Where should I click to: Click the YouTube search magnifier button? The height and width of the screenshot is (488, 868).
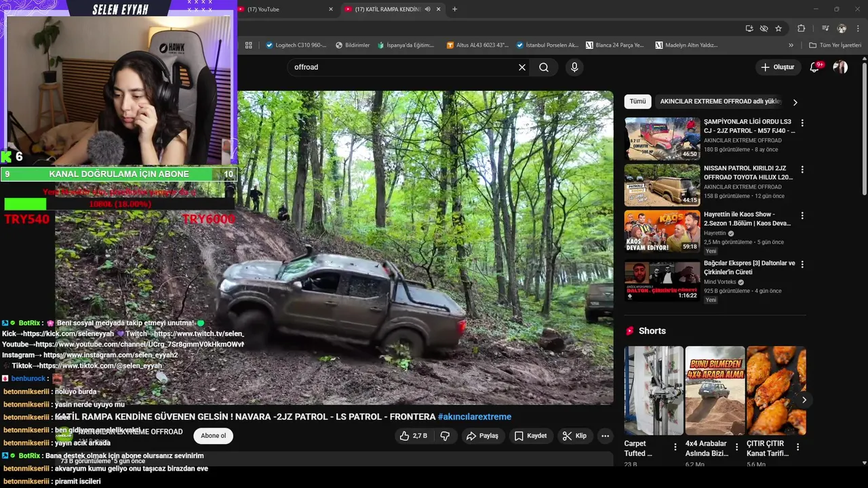click(x=544, y=67)
